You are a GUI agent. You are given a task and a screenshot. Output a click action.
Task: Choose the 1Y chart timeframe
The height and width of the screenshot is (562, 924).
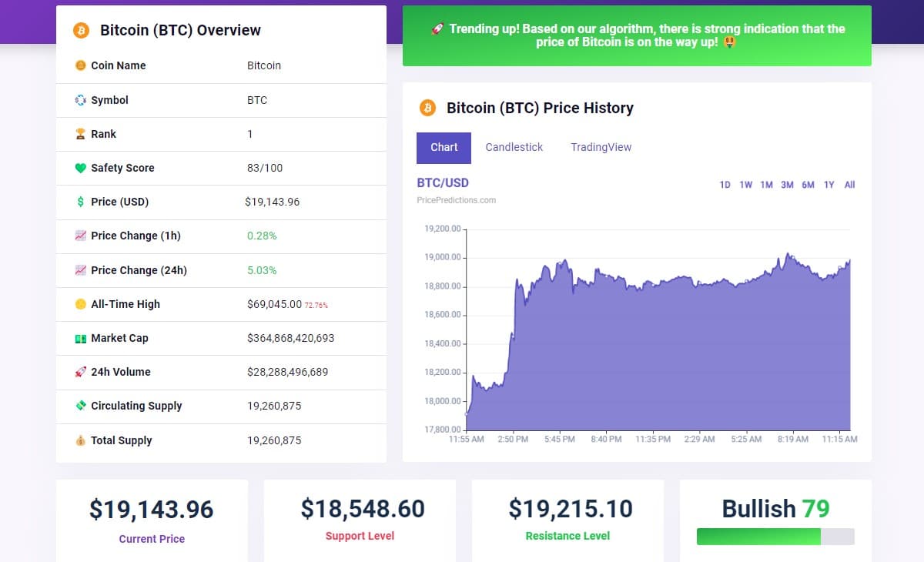829,185
